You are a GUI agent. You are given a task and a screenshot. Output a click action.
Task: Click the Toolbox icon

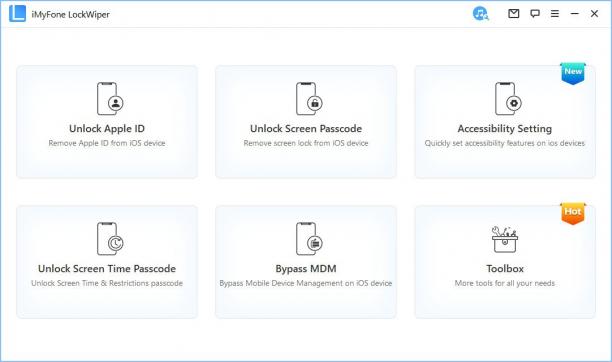pyautogui.click(x=505, y=239)
